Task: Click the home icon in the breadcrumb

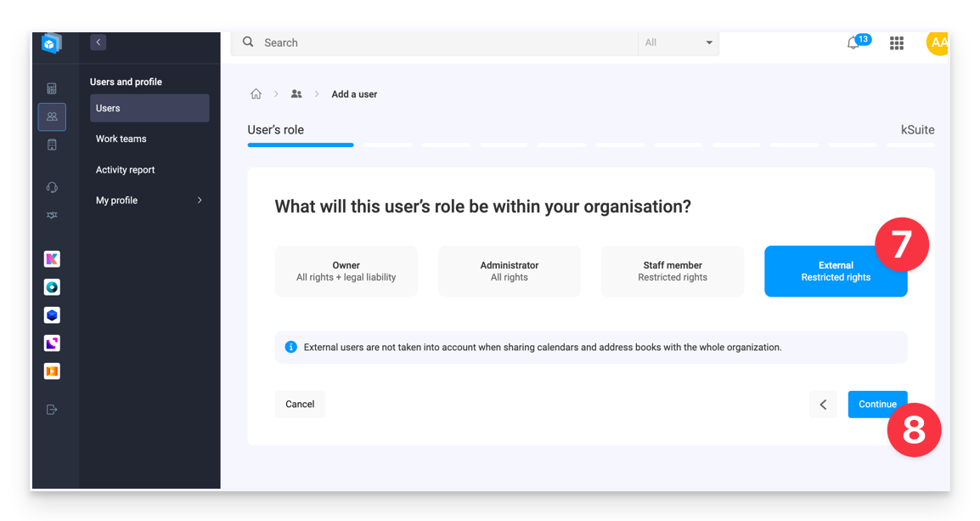Action: click(x=256, y=93)
